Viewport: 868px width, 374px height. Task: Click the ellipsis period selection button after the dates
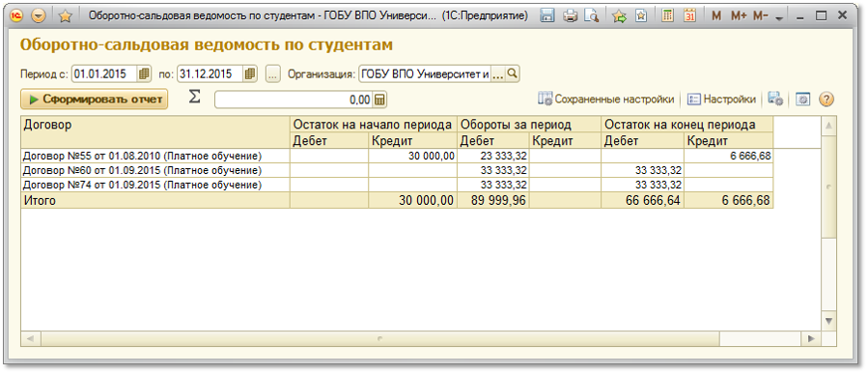tap(273, 73)
